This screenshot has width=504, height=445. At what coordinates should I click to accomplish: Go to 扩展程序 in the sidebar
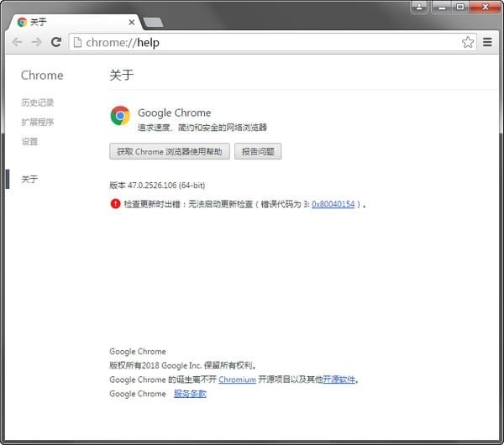click(x=38, y=122)
